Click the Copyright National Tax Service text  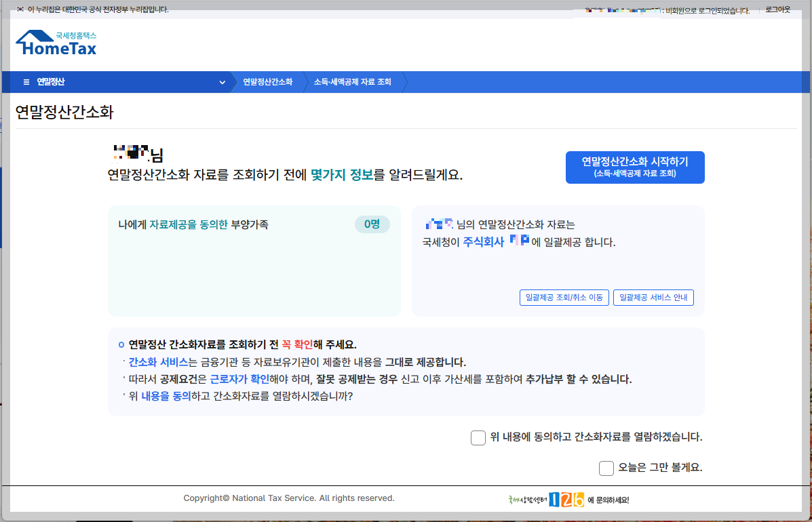289,498
